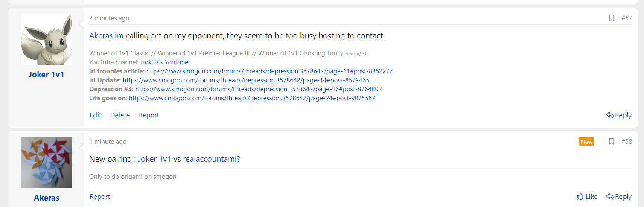
Task: Open the Joker 1v1 username below the avatar
Action: 47,75
